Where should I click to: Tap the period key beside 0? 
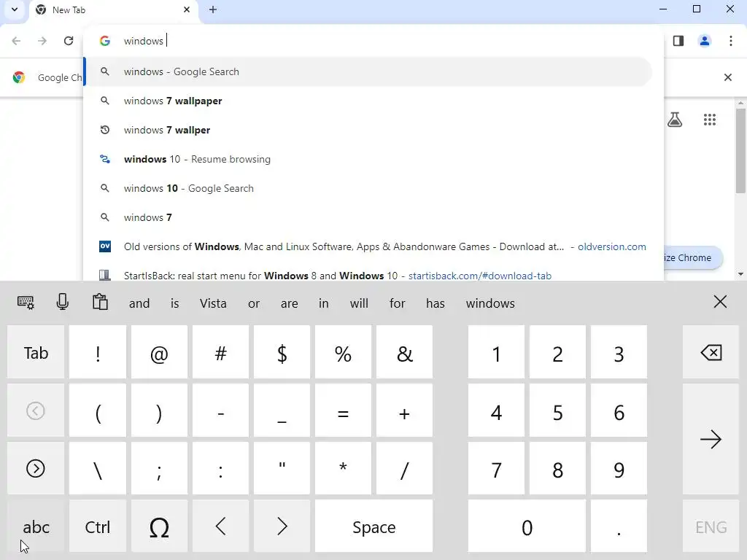tap(619, 526)
